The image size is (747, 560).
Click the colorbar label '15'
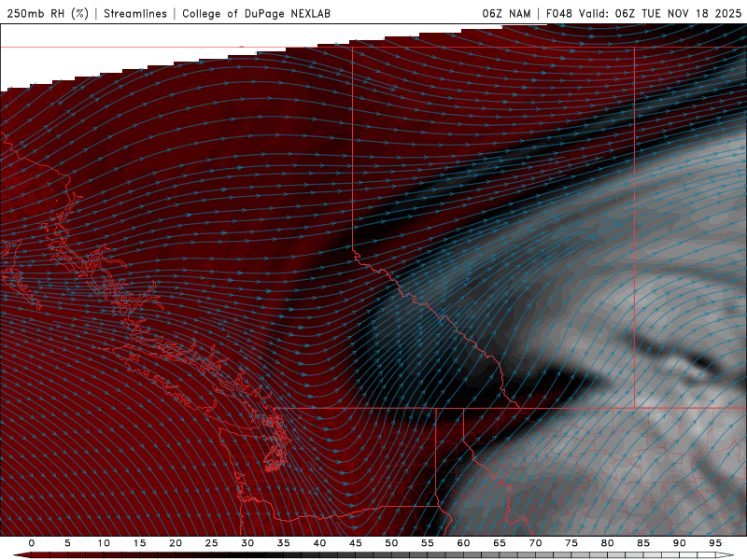139,543
